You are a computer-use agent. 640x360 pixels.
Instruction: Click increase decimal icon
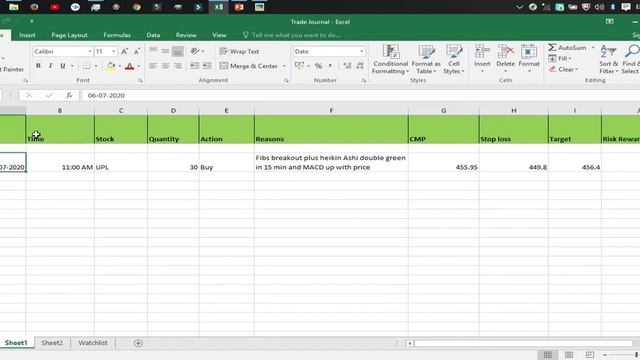pyautogui.click(x=347, y=66)
